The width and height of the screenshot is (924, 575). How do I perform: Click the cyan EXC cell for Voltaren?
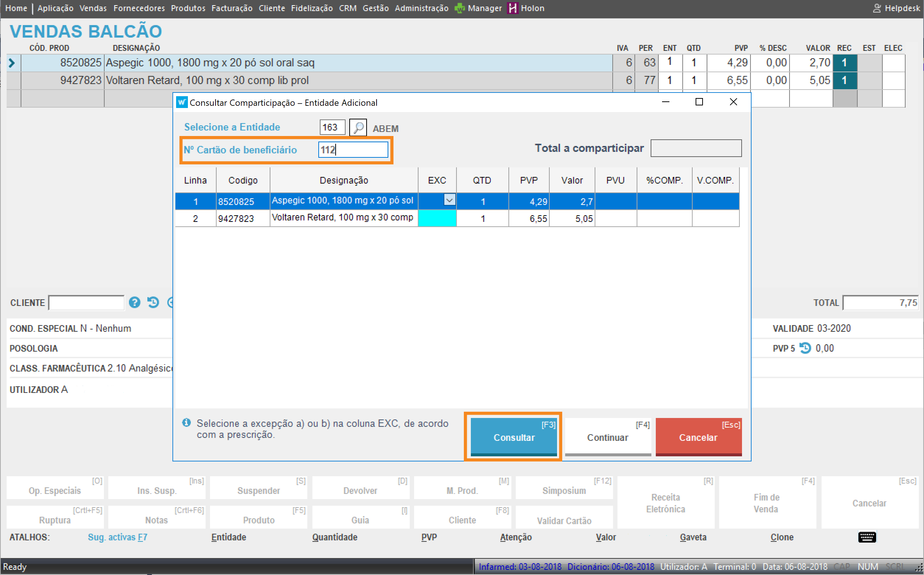437,218
